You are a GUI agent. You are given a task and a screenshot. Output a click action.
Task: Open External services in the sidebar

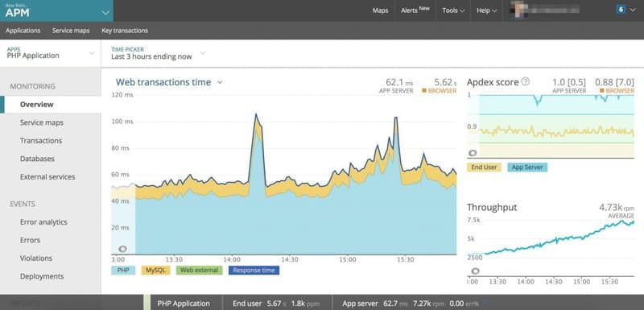[x=47, y=177]
